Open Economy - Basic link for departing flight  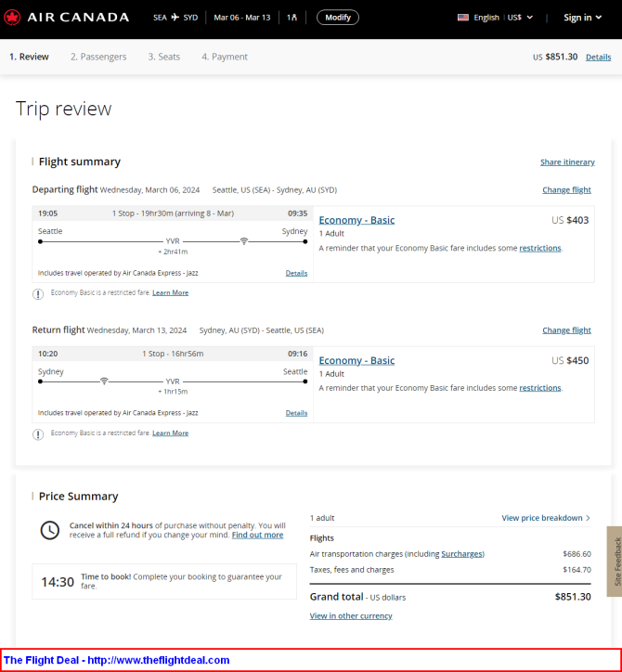[x=356, y=220]
